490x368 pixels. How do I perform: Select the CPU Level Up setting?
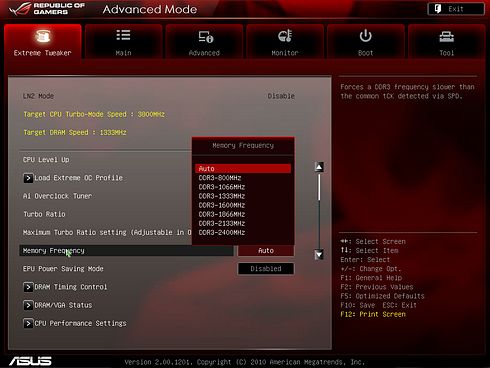pyautogui.click(x=46, y=160)
